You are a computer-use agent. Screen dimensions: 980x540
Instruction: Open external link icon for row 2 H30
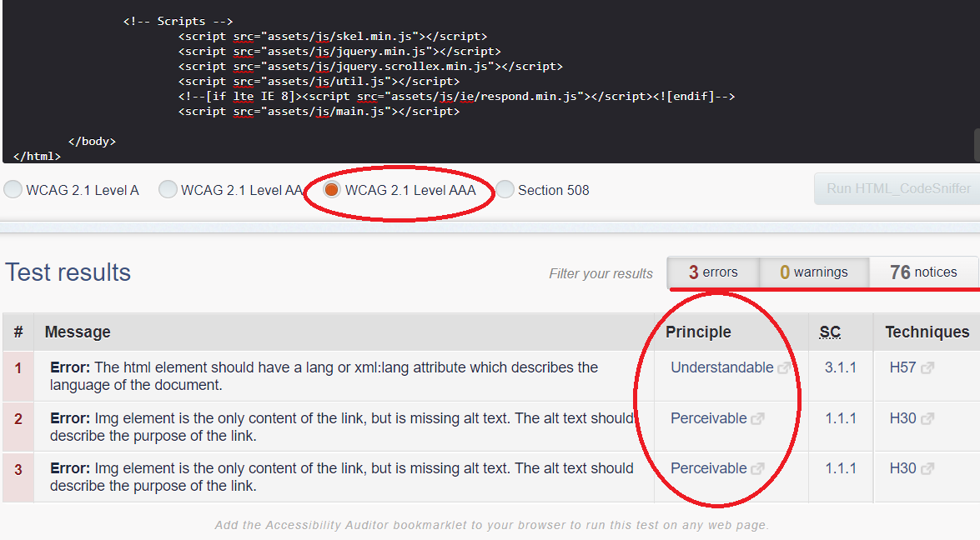[927, 419]
